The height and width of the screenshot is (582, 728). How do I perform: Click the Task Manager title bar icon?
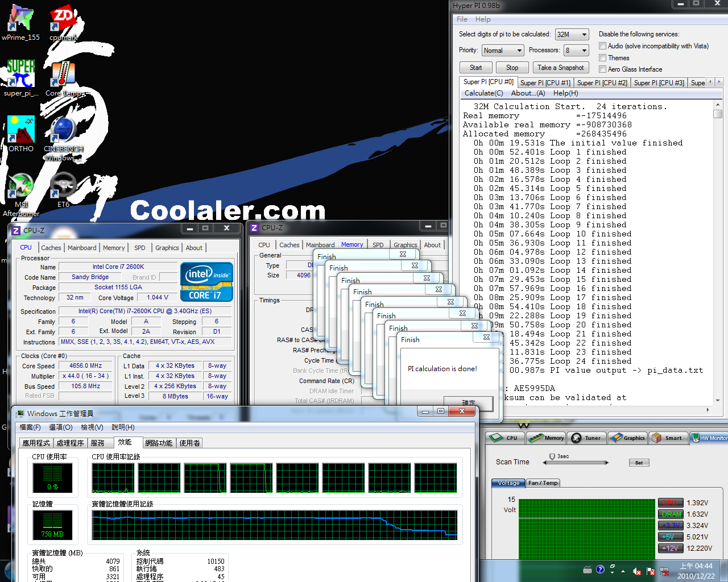(x=20, y=413)
